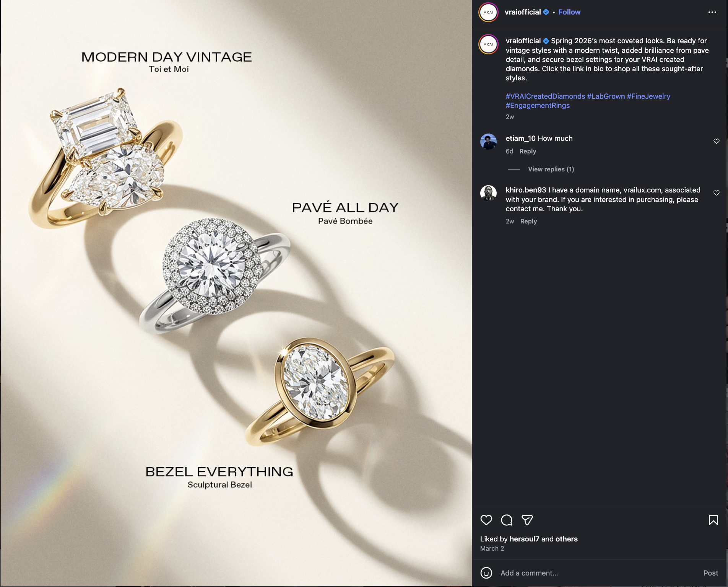View the hersoul7 liker profile
Screen dimensions: 728x587
coord(524,539)
